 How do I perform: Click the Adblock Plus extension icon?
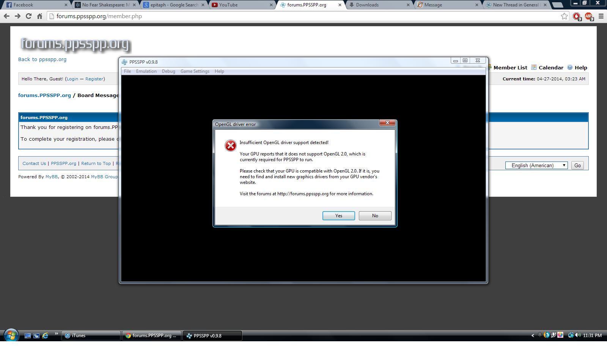click(x=588, y=16)
